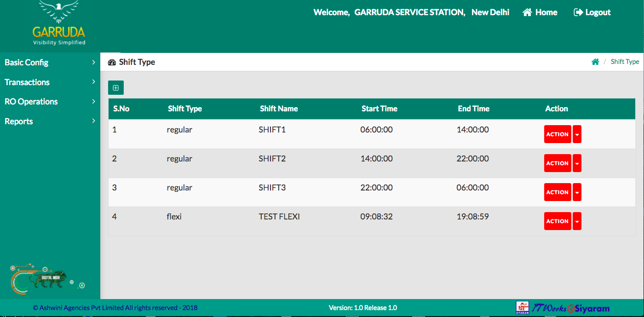
Task: Click SHIFT2 end time 22:00:00
Action: click(x=473, y=159)
